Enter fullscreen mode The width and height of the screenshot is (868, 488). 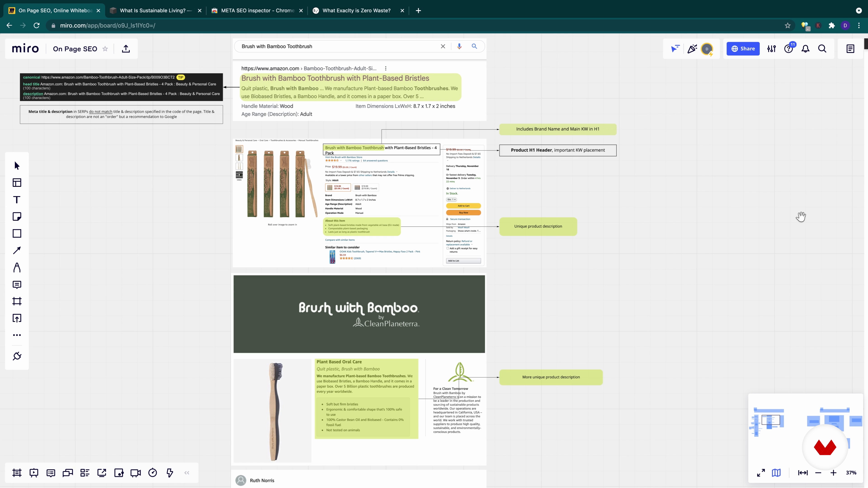click(x=761, y=473)
